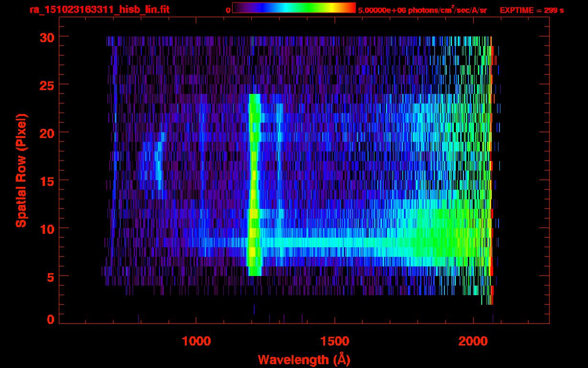Click the bright vertical emission line near 1216 Å
Image resolution: width=588 pixels, height=368 pixels.
point(254,184)
